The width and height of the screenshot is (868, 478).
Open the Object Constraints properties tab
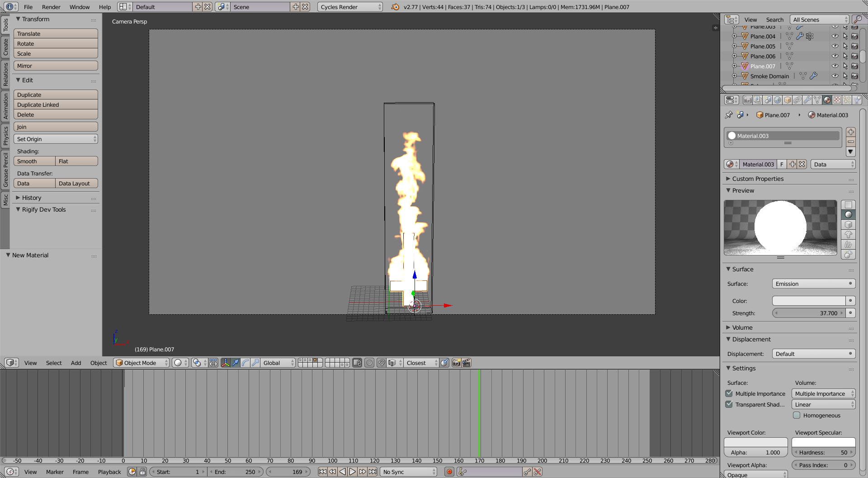[797, 100]
